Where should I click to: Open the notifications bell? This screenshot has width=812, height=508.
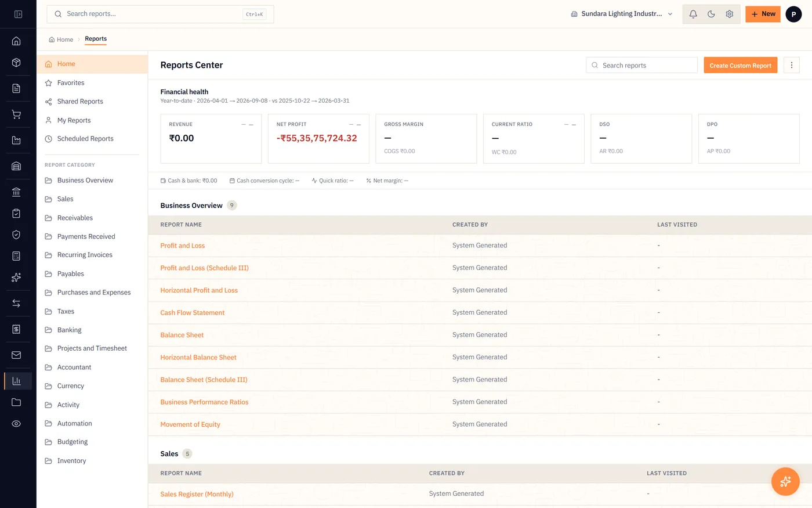693,14
